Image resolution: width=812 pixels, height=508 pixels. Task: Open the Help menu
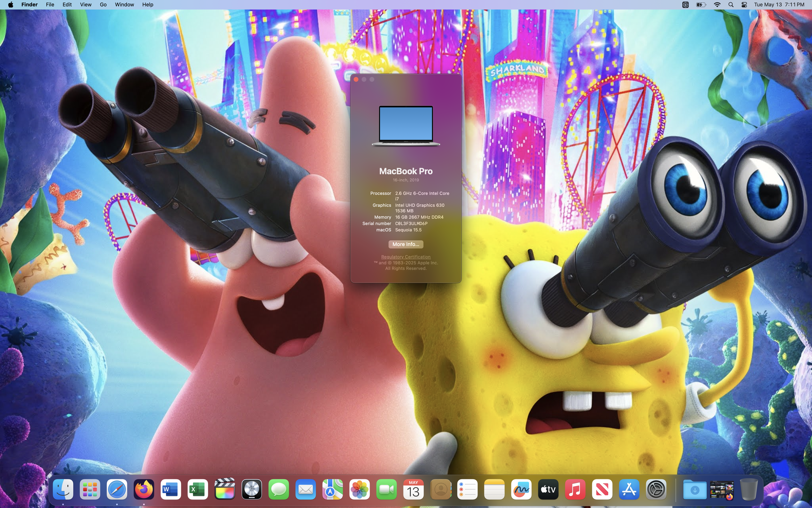tap(148, 5)
